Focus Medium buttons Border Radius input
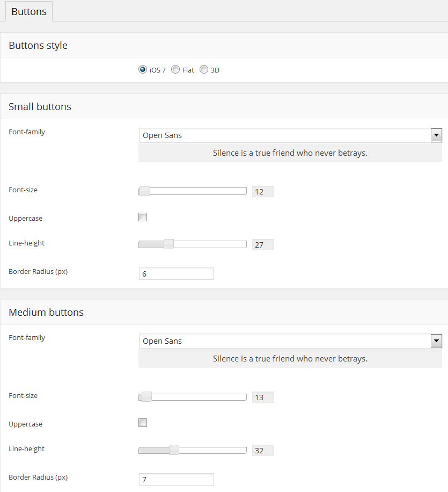This screenshot has width=448, height=492. click(176, 480)
